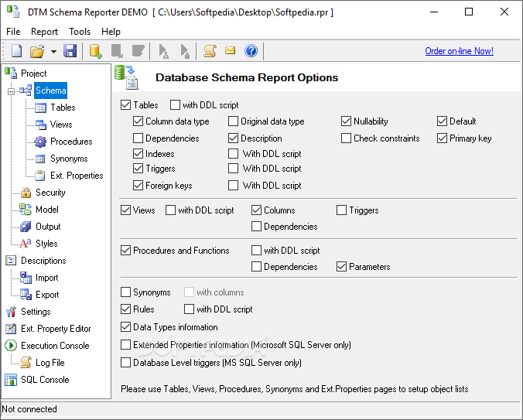The height and width of the screenshot is (420, 523).
Task: Click the Database Schema Report Options heading
Action: coord(247,77)
